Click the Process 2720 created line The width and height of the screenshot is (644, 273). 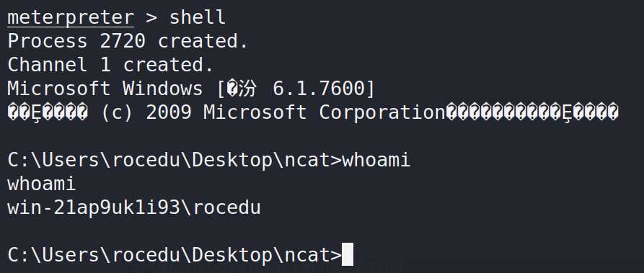pos(128,41)
